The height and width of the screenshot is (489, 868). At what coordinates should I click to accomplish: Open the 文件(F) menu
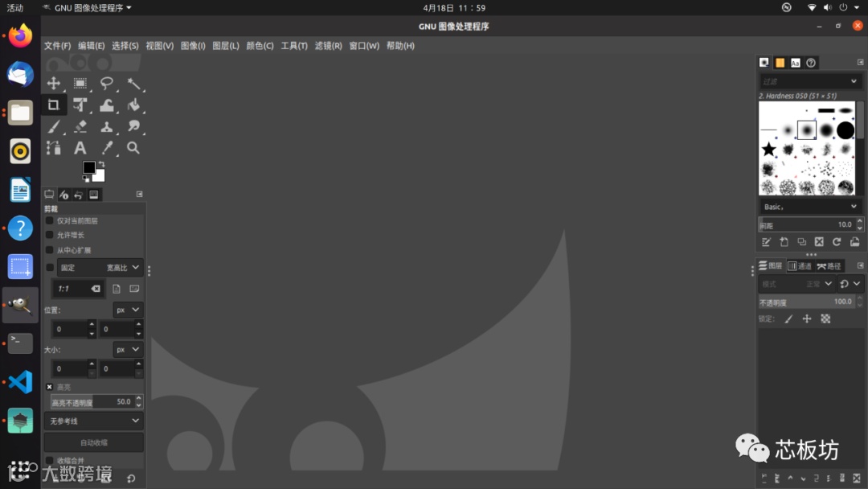(x=58, y=45)
